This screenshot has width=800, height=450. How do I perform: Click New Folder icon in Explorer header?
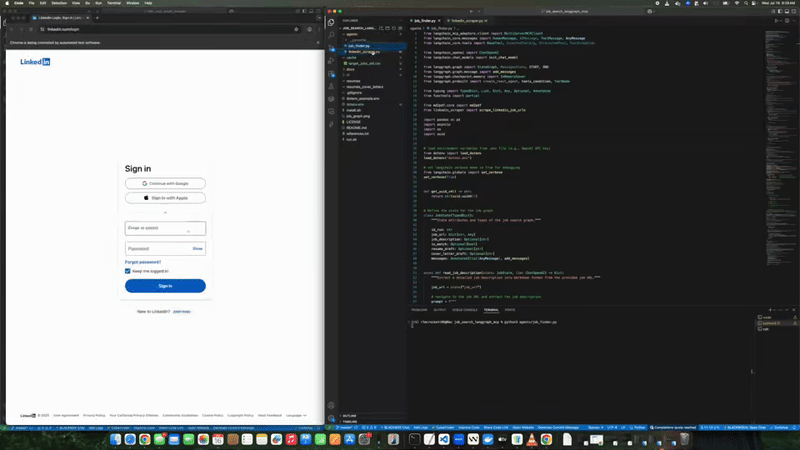click(x=387, y=28)
